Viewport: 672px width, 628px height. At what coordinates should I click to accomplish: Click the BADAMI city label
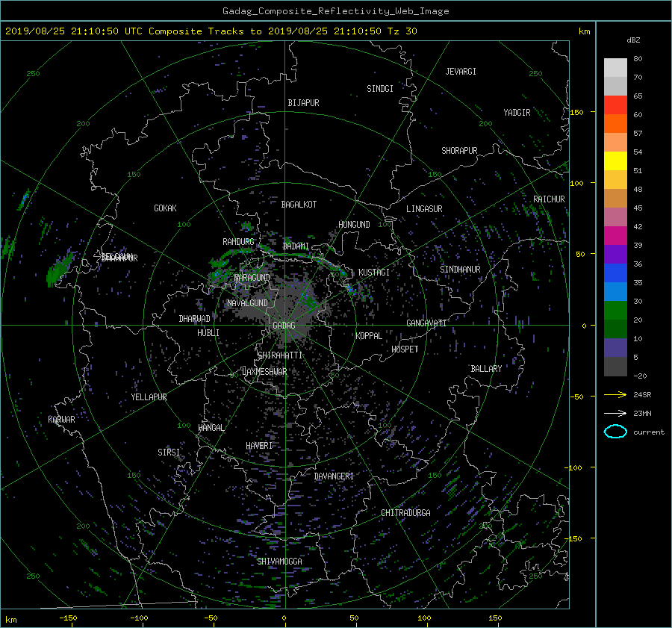click(x=296, y=246)
